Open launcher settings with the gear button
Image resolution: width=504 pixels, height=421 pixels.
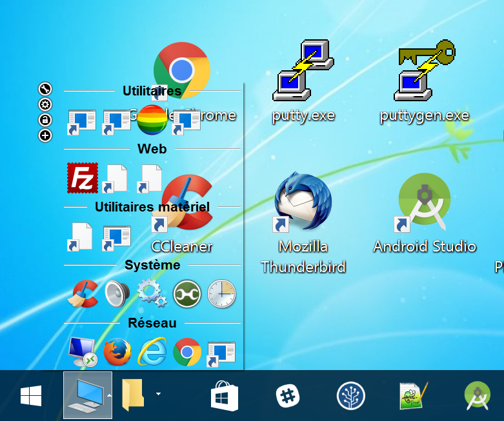pyautogui.click(x=45, y=104)
